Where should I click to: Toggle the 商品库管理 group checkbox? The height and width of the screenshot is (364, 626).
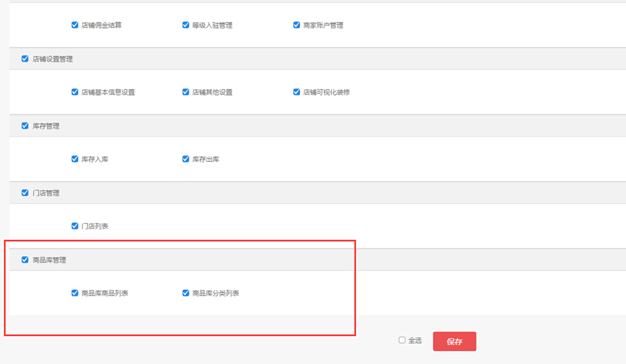click(x=25, y=260)
